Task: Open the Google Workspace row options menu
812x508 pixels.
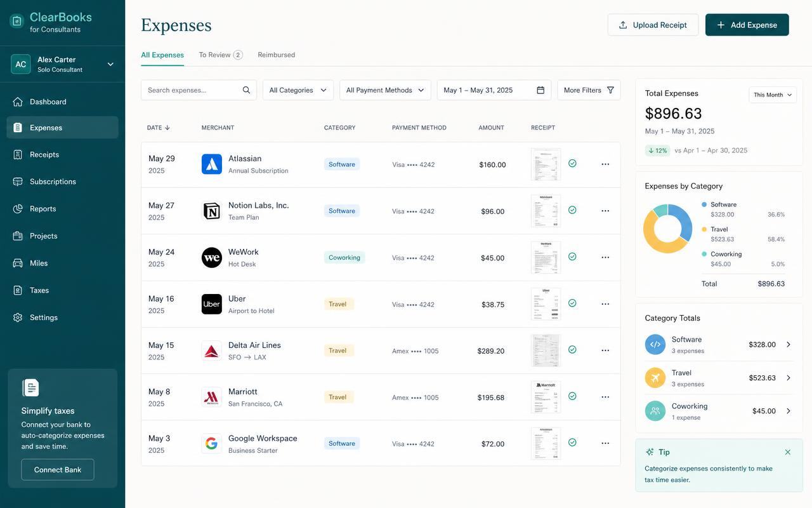Action: pyautogui.click(x=605, y=443)
